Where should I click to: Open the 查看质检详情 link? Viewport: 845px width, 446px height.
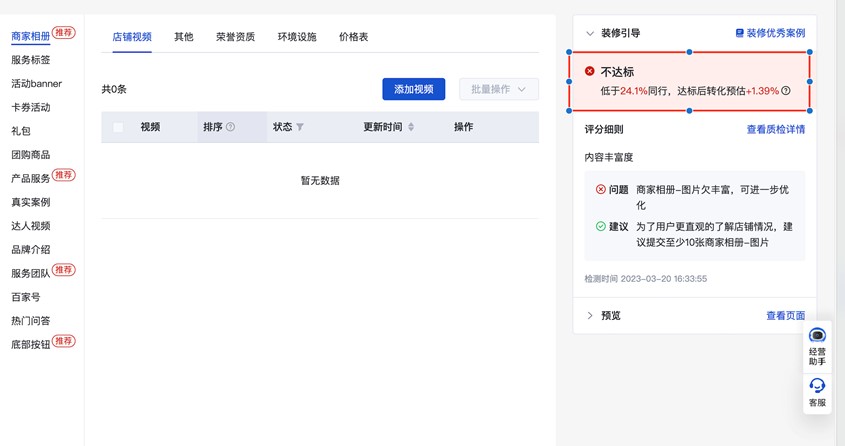(x=775, y=129)
